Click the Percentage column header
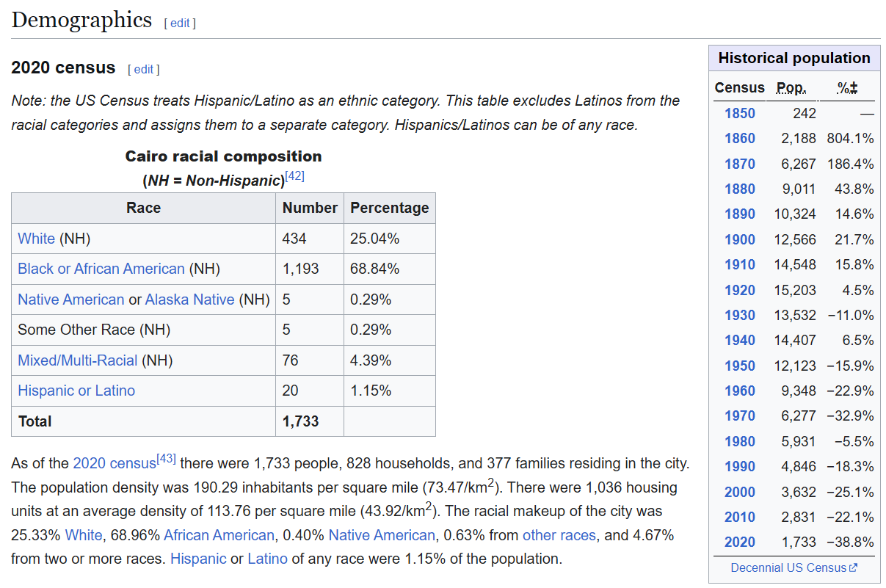The image size is (886, 588). (x=390, y=208)
